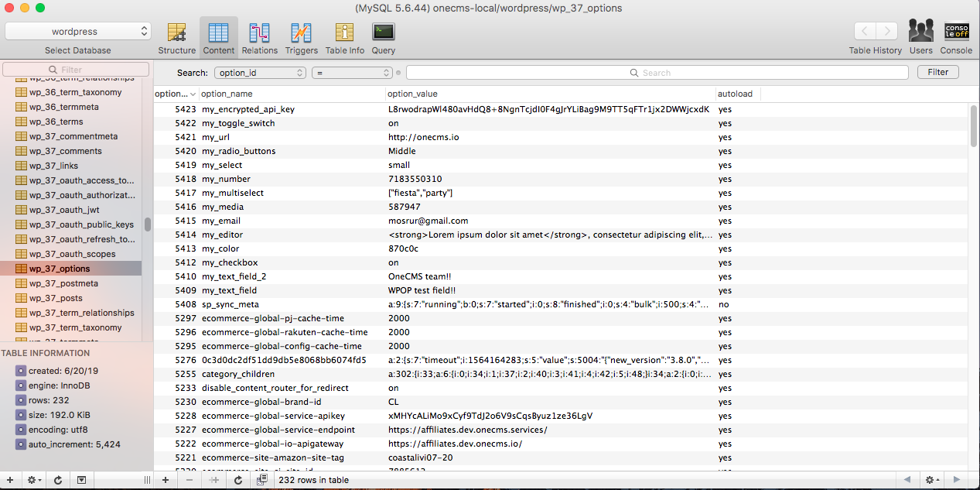Click the sidebar resize handle grip

(x=147, y=480)
